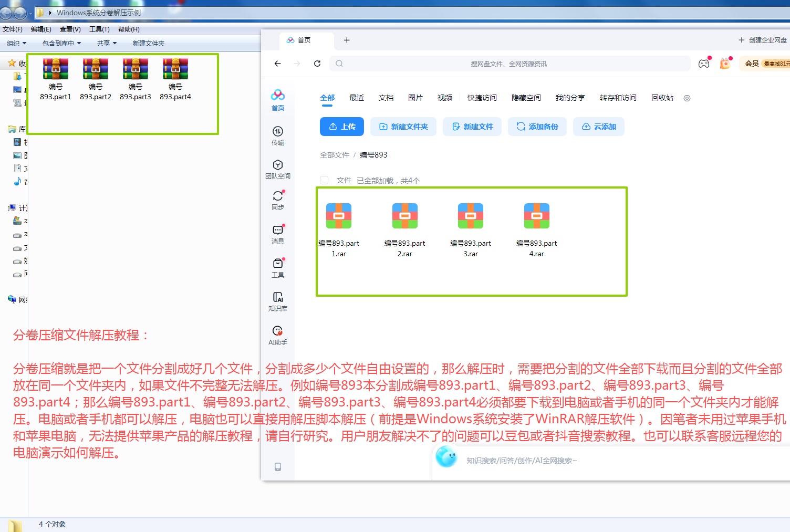This screenshot has height=532, width=790.
Task: Open the 文件(F) menu
Action: coord(13,29)
